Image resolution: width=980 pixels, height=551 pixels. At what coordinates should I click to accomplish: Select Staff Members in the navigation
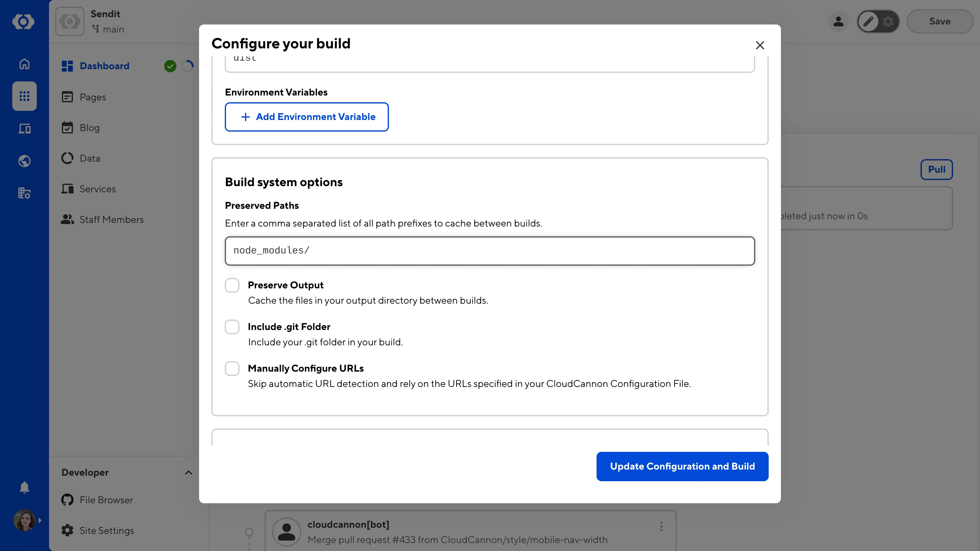pyautogui.click(x=111, y=219)
